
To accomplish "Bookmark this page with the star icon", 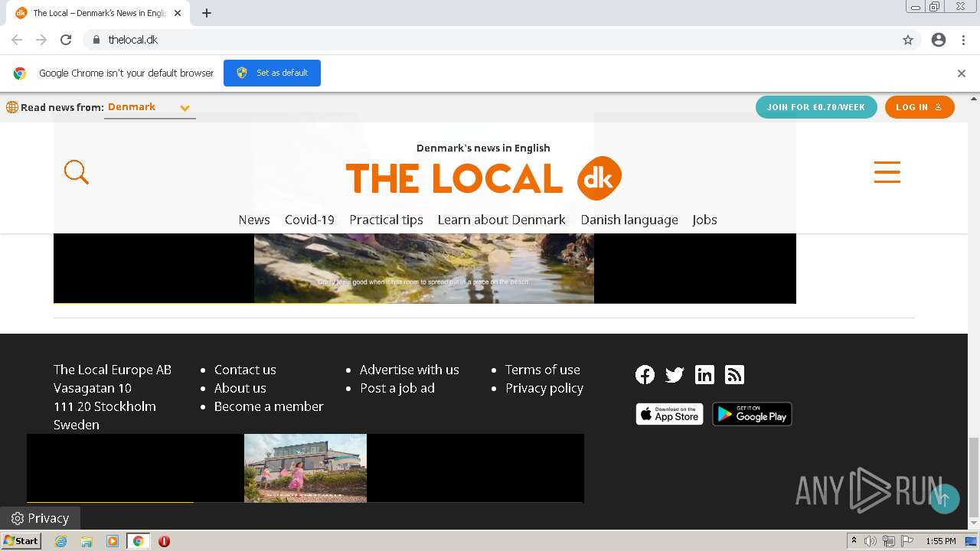I will [908, 40].
